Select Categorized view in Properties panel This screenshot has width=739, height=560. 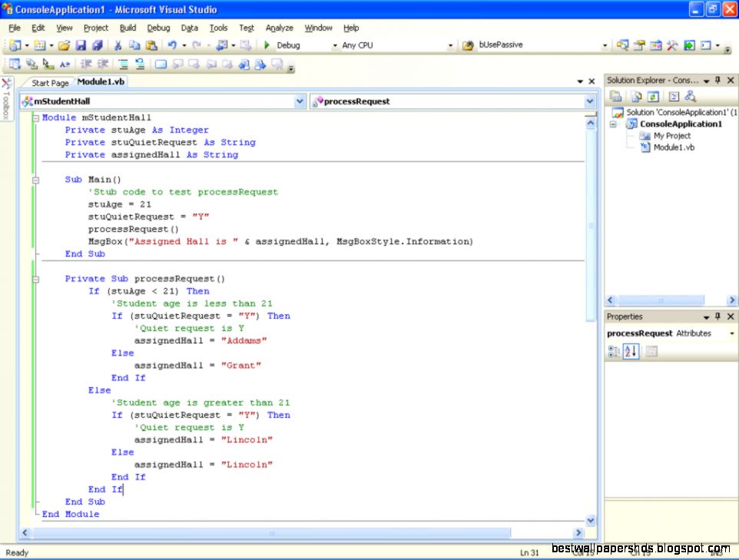pyautogui.click(x=614, y=351)
